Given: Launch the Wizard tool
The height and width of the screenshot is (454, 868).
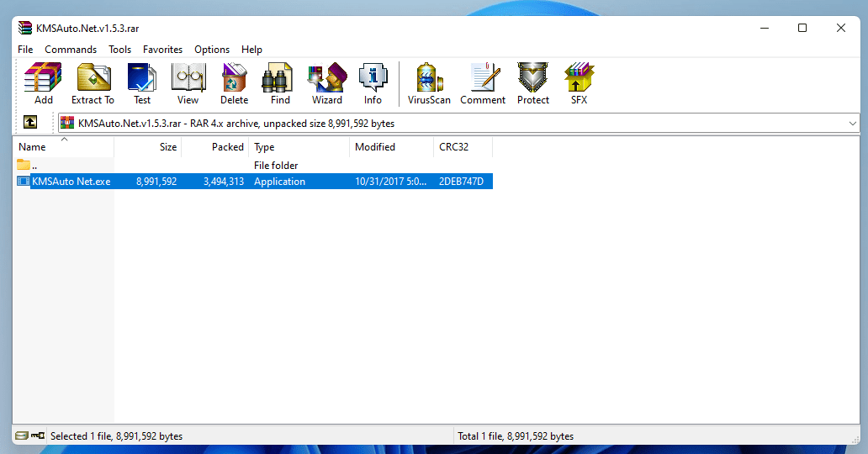Looking at the screenshot, I should pos(327,83).
